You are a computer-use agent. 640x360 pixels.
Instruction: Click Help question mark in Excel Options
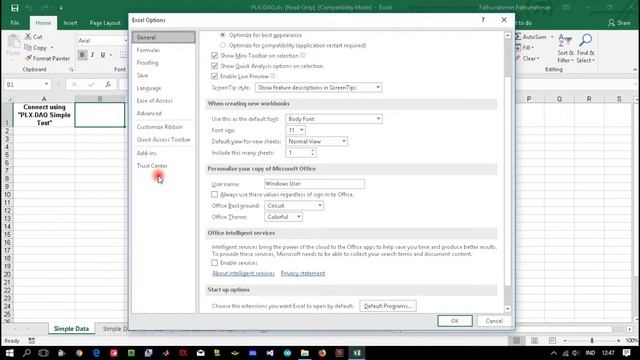tap(483, 20)
